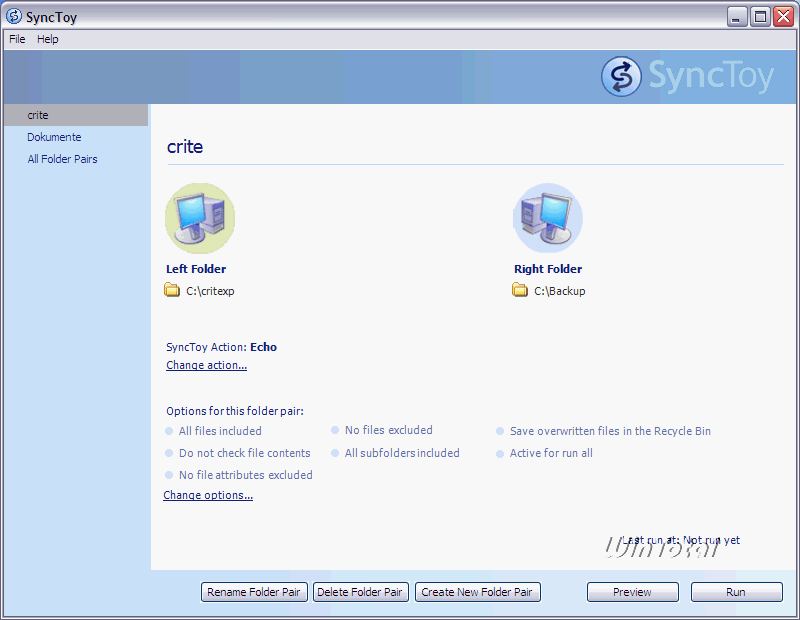Click the Rename Folder Pair button

click(254, 592)
